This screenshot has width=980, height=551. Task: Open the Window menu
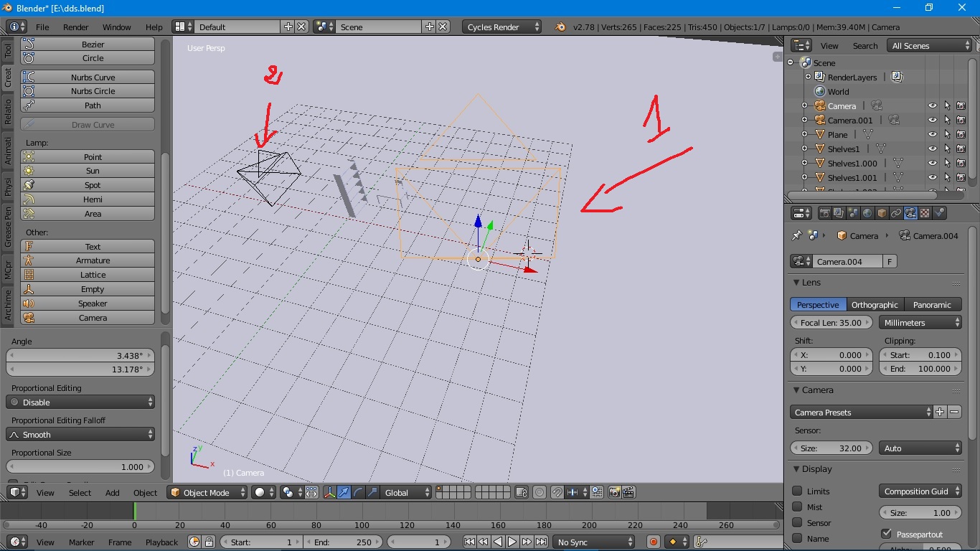pos(116,27)
